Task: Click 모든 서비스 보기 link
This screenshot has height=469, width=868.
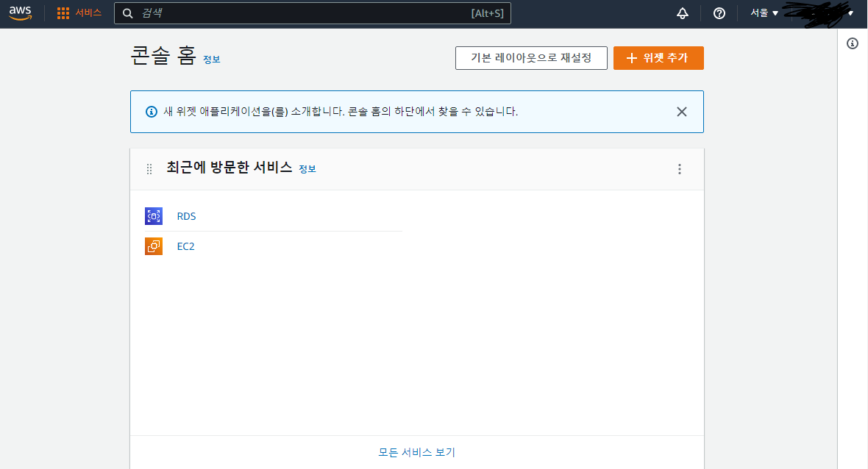Action: coord(416,452)
